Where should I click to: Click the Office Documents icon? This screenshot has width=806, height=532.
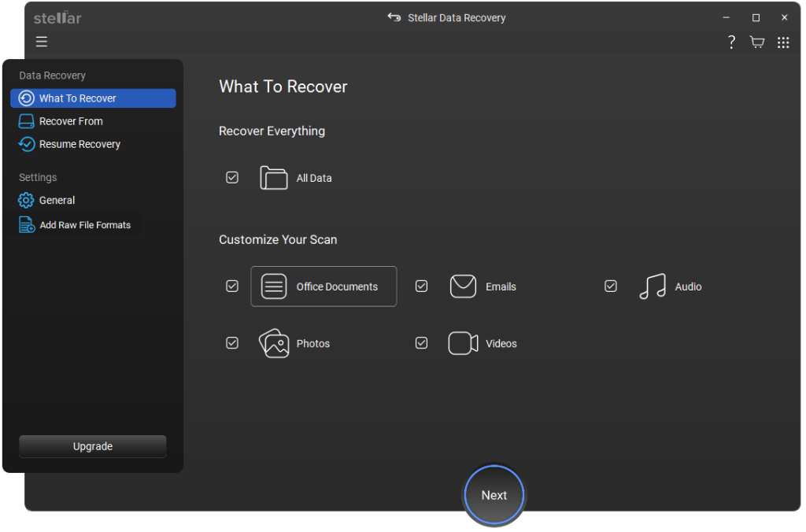[273, 286]
